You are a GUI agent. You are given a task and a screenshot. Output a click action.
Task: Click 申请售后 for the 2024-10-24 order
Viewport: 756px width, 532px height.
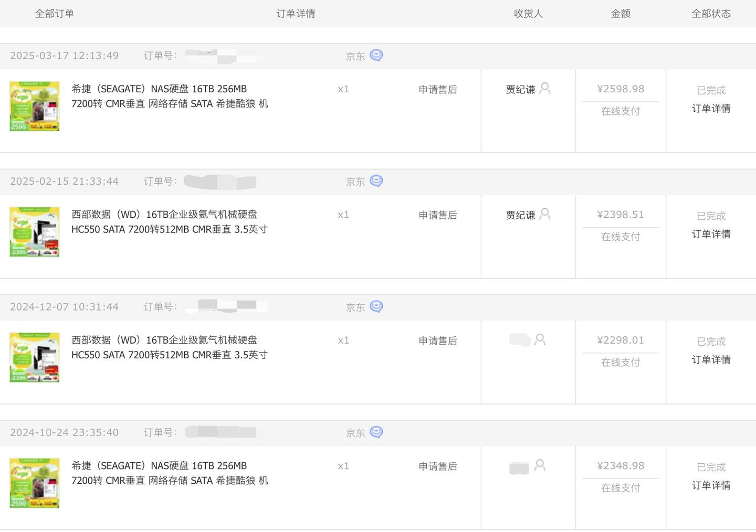pos(438,466)
